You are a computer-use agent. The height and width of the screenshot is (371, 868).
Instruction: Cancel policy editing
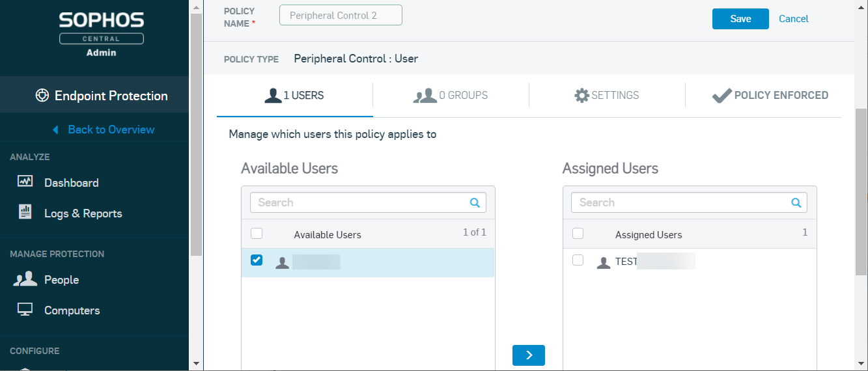(x=793, y=19)
